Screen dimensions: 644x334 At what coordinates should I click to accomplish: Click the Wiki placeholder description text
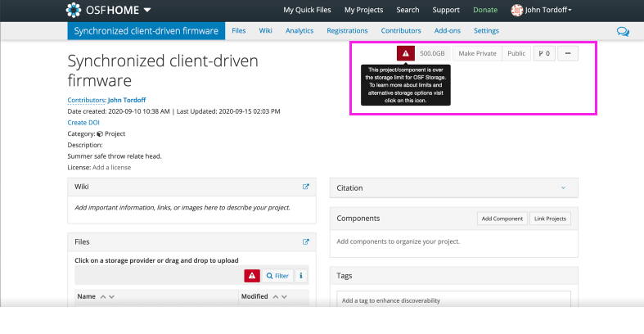click(x=182, y=207)
